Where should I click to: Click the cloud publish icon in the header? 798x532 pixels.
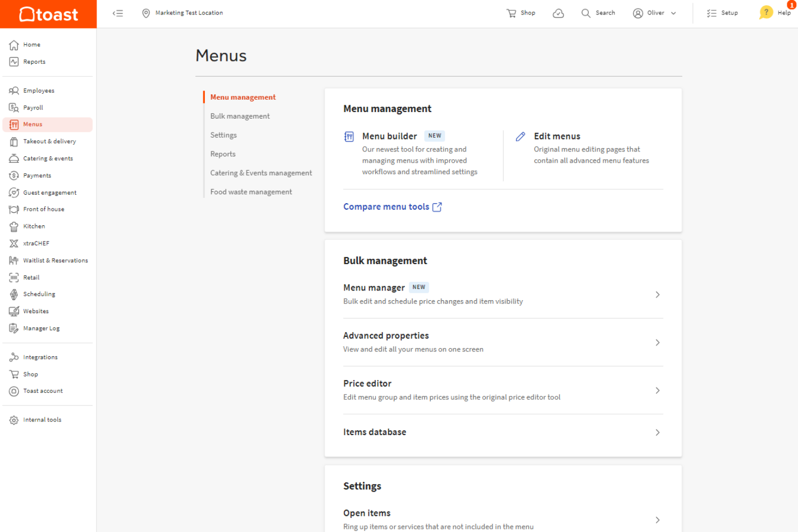tap(558, 12)
